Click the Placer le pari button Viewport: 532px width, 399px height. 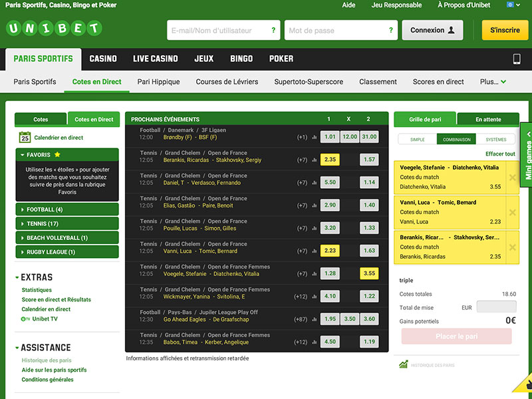point(456,336)
